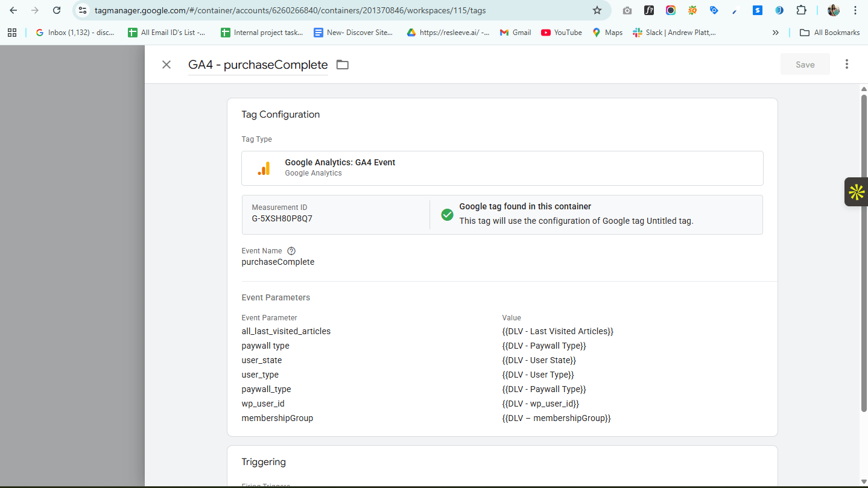Open the Maps bookmark
Screen dimensions: 868x488
(x=607, y=33)
